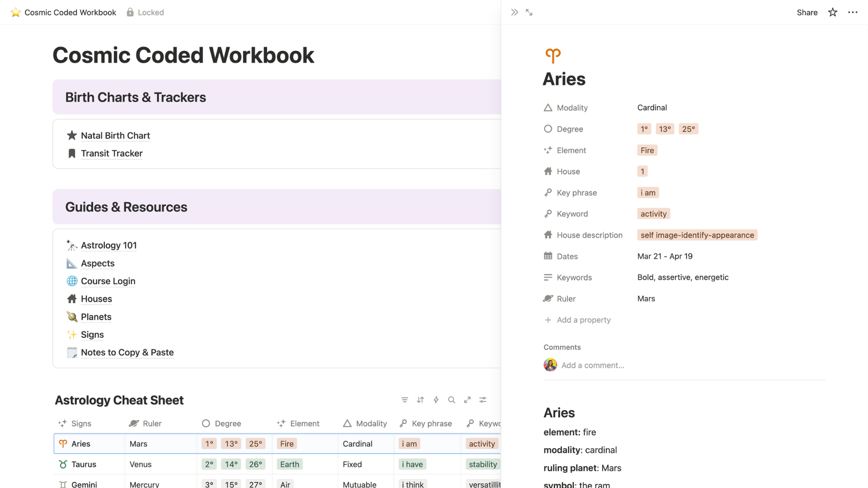Open the Modality value showing Cardinal

pos(652,108)
